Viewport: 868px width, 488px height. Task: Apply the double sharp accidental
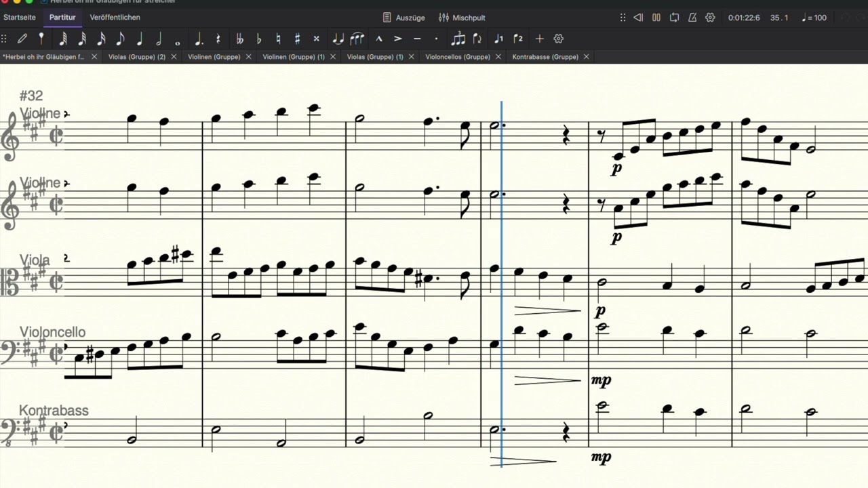(316, 39)
